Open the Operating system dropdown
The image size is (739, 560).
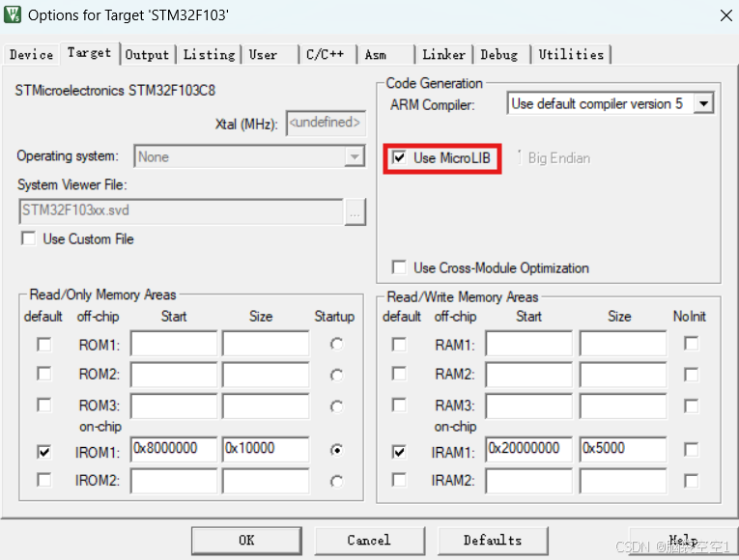tap(249, 156)
